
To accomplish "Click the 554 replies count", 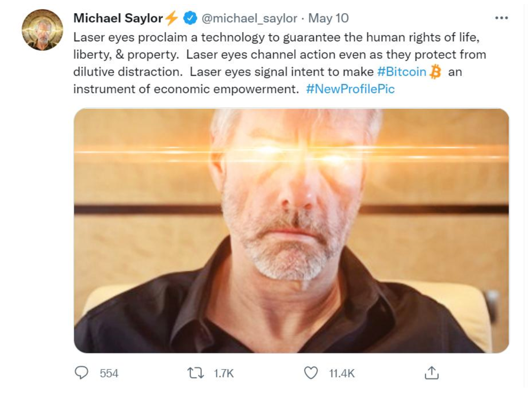I will click(x=109, y=373).
